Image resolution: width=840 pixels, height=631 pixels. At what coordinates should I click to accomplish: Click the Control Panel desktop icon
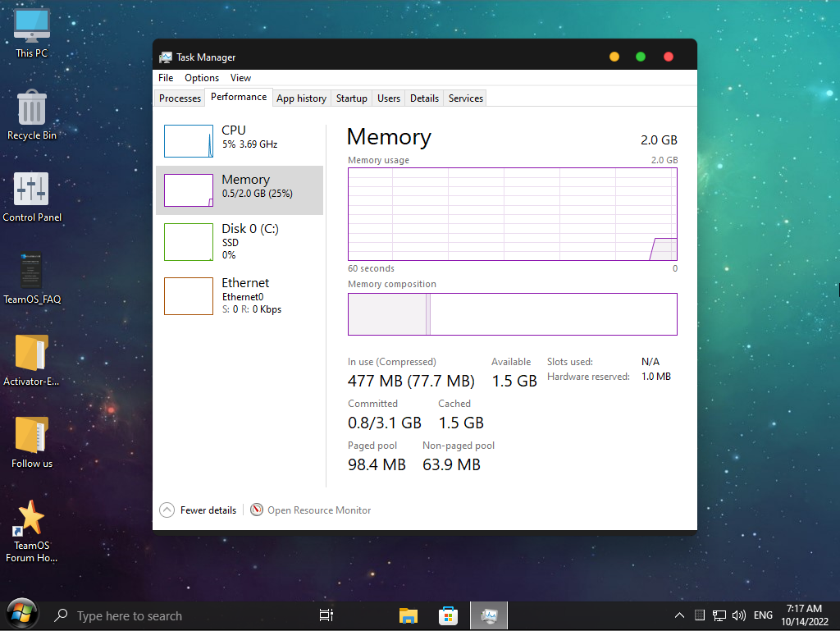(x=32, y=197)
